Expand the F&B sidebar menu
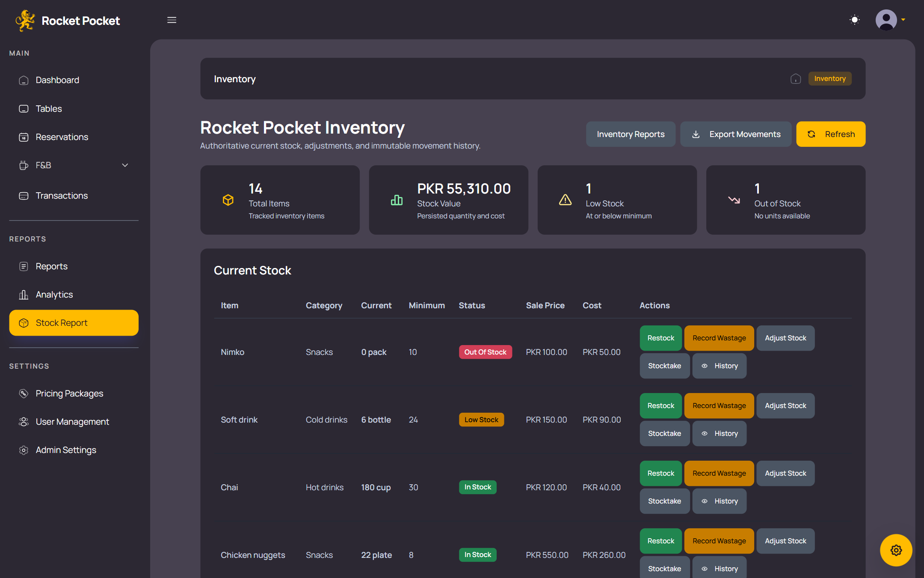 point(74,165)
